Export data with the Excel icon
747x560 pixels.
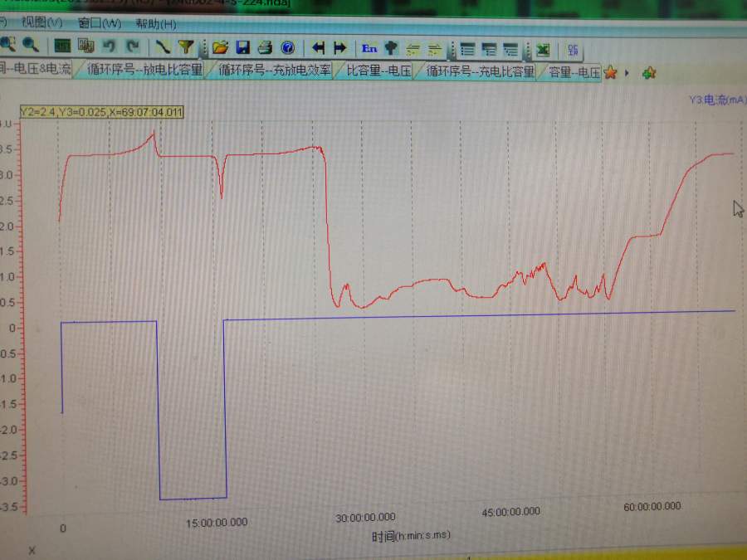[542, 50]
